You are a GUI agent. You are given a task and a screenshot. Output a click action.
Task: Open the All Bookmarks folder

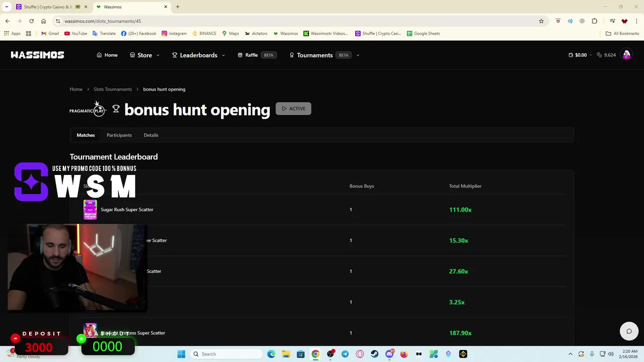click(622, 34)
